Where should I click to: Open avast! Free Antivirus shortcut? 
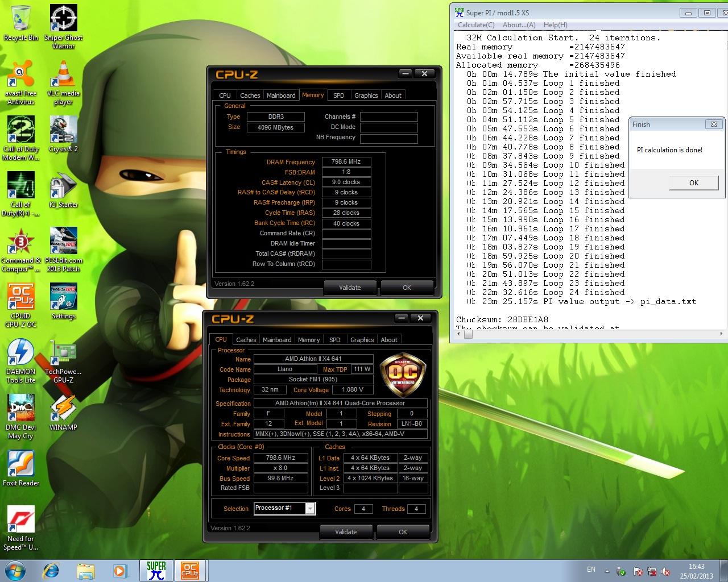[x=21, y=83]
